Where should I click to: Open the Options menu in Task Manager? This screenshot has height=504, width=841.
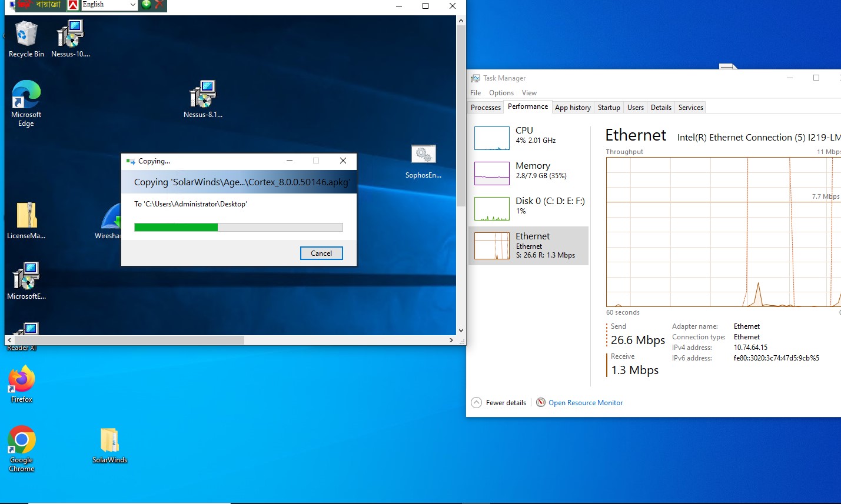[x=501, y=93]
